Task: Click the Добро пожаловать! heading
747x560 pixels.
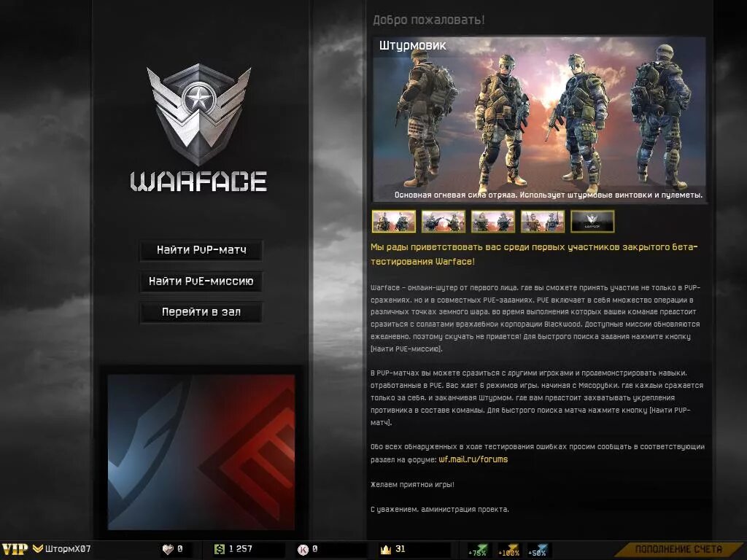Action: tap(428, 20)
